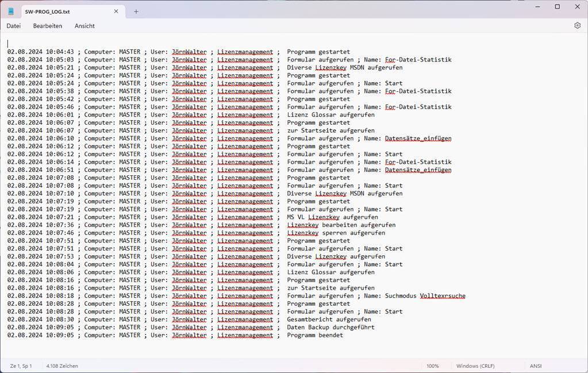Maximize the Notepad window
The image size is (588, 373).
(x=557, y=7)
